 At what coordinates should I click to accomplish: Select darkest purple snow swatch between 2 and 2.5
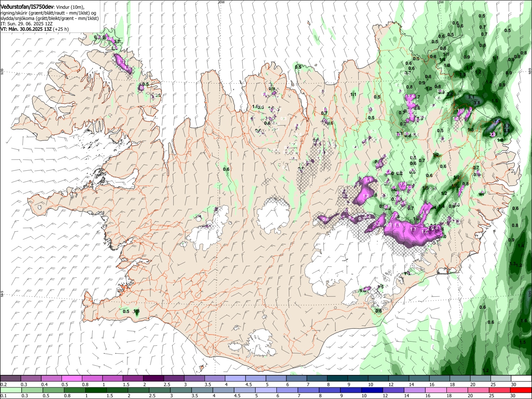click(153, 379)
